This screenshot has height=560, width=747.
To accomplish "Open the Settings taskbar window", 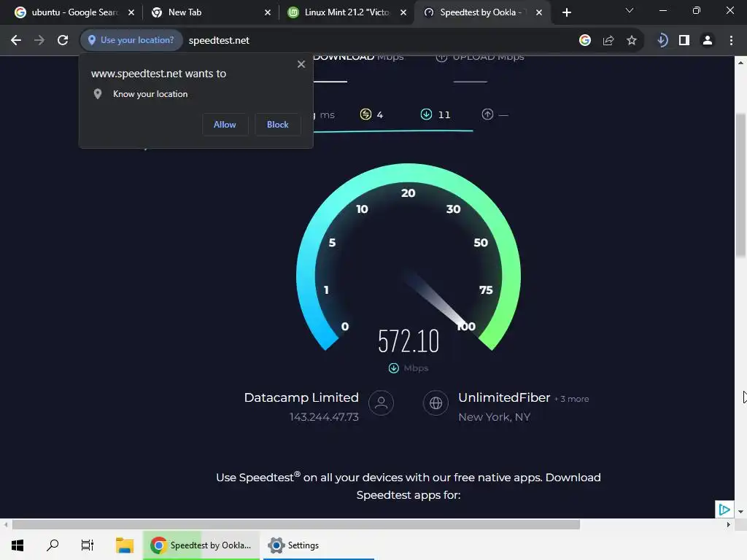I will [x=319, y=545].
